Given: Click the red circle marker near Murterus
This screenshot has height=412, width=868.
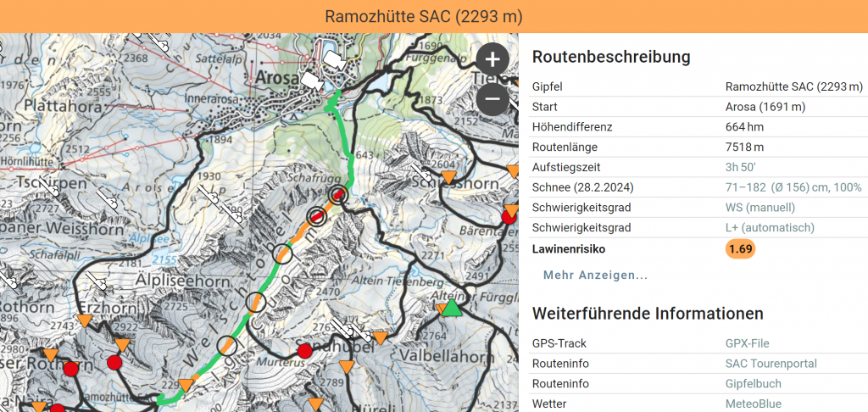Looking at the screenshot, I should pos(305,351).
